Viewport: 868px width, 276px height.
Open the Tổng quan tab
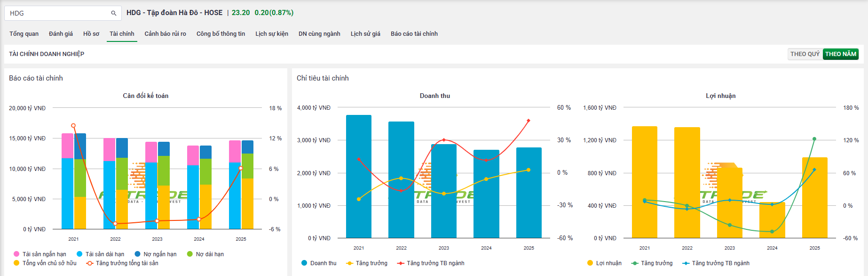24,34
